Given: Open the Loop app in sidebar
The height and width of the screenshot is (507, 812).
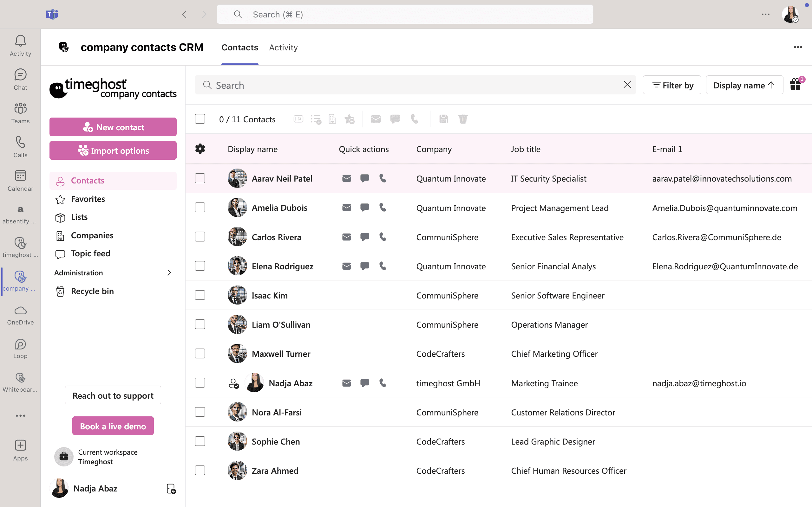Looking at the screenshot, I should (x=21, y=349).
